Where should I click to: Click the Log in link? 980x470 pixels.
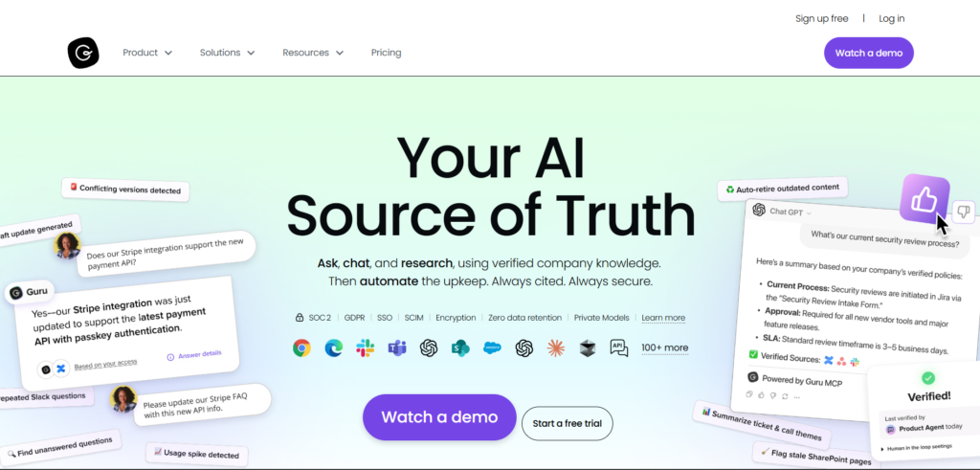pos(891,18)
